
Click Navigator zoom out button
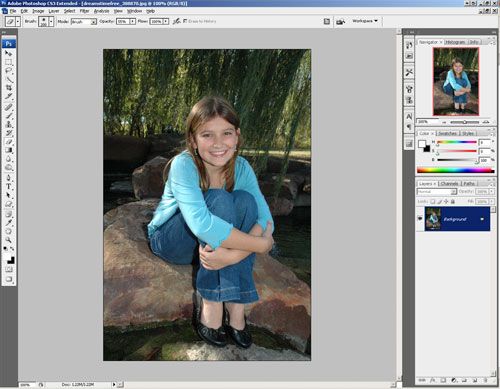[x=444, y=122]
